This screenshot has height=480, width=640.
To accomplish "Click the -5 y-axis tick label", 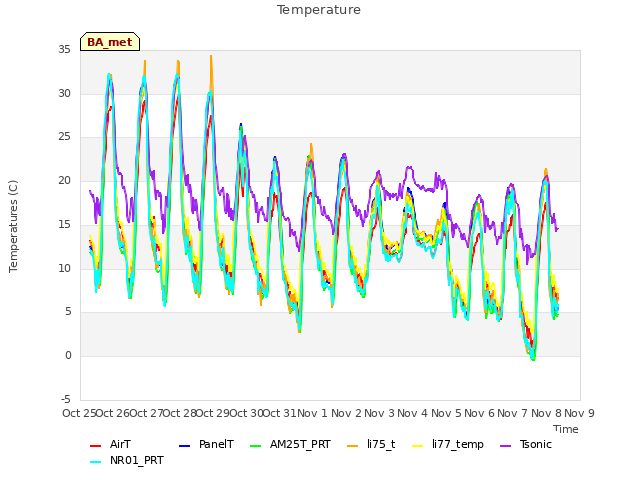I will pyautogui.click(x=66, y=399).
